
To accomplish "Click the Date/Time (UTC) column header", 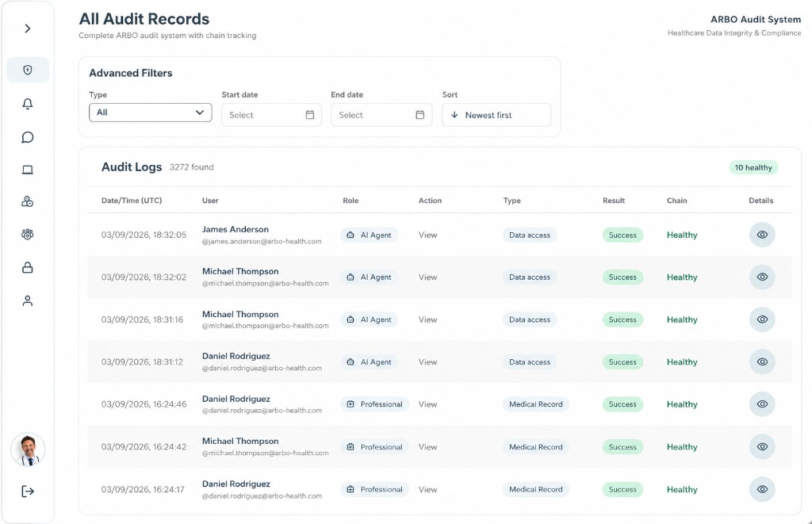I will 132,201.
